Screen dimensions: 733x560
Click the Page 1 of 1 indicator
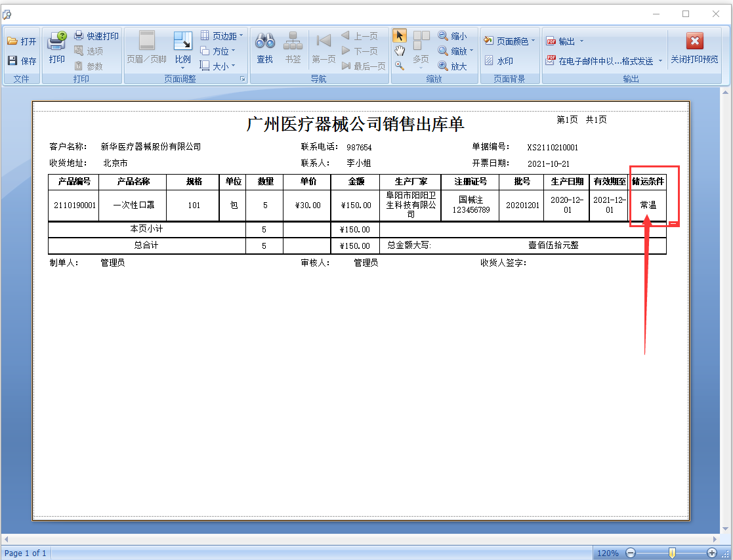pos(25,553)
